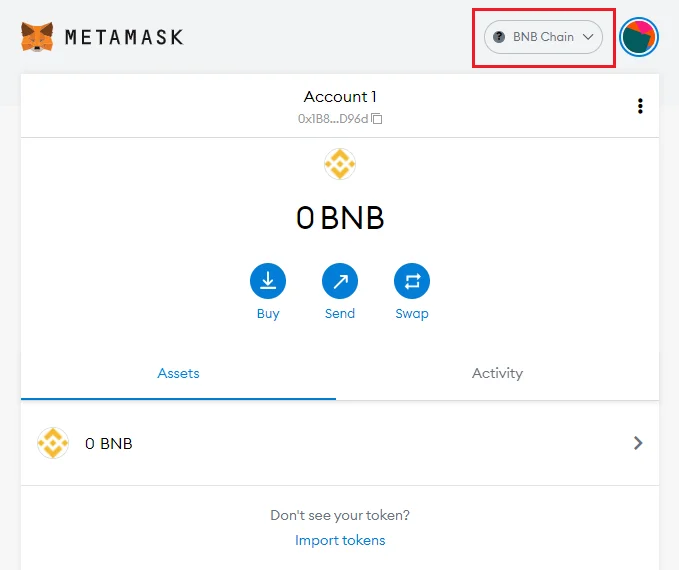Open account options three-dot menu

[640, 106]
